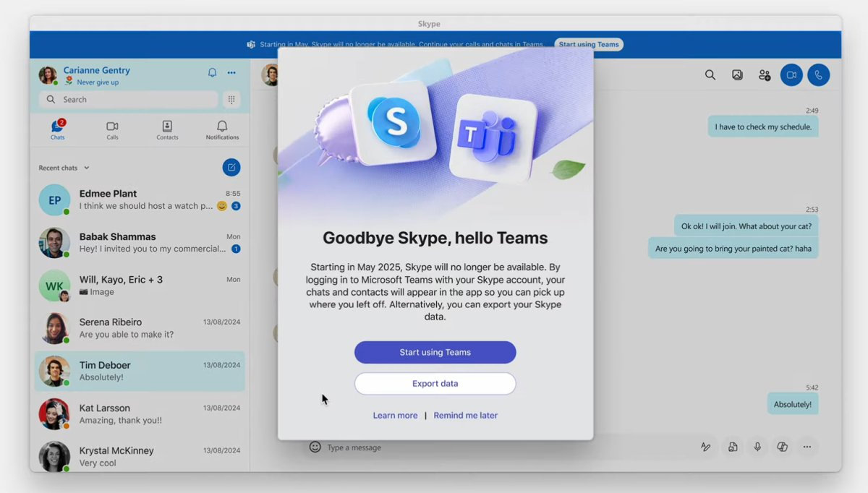Click the Export data button
868x493 pixels.
[435, 384]
